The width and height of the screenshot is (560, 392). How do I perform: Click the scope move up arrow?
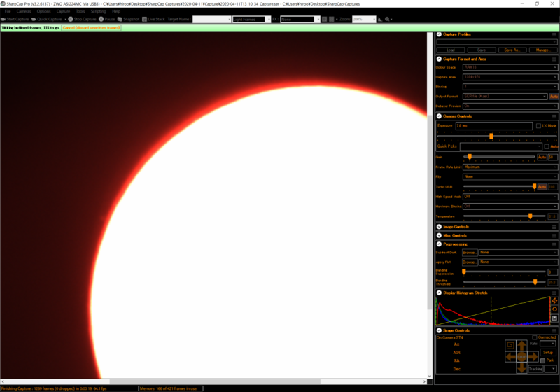521,345
